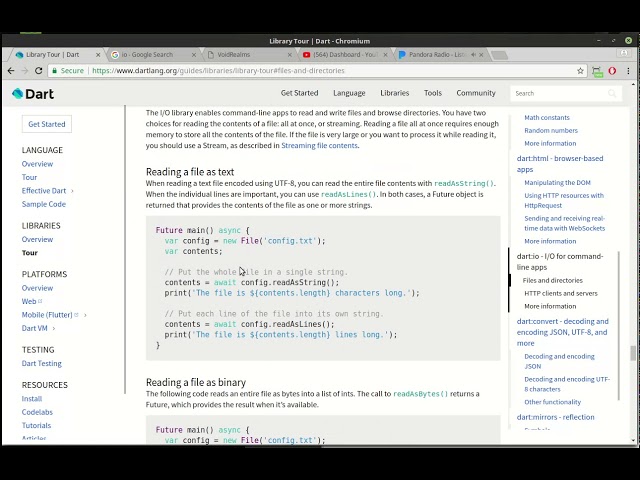Image resolution: width=640 pixels, height=480 pixels.
Task: Jump to Files and directories
Action: click(x=552, y=280)
